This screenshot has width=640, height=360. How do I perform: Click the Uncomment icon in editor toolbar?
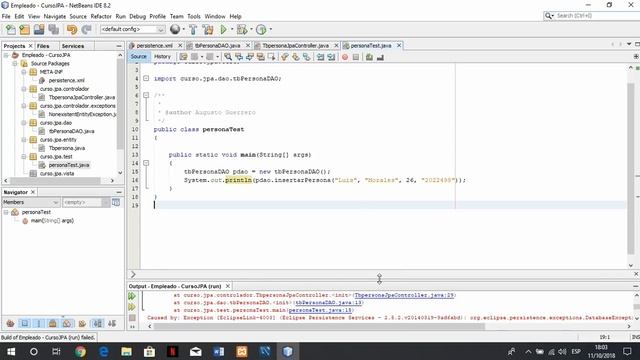(x=380, y=57)
